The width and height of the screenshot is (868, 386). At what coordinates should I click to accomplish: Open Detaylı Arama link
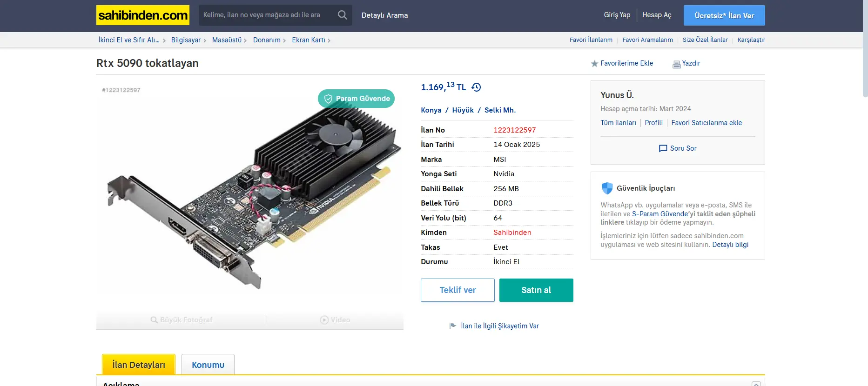(384, 15)
